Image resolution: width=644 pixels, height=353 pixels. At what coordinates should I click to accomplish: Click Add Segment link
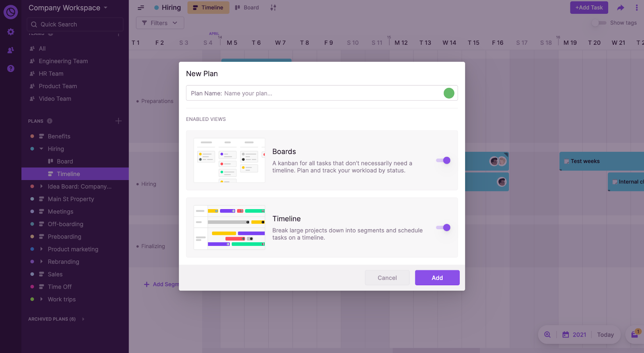click(x=161, y=284)
